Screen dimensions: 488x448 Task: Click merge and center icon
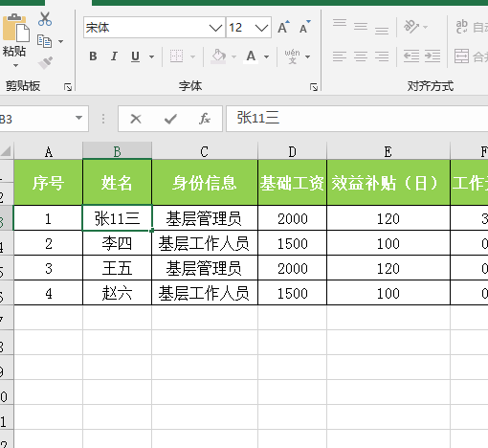pyautogui.click(x=461, y=56)
